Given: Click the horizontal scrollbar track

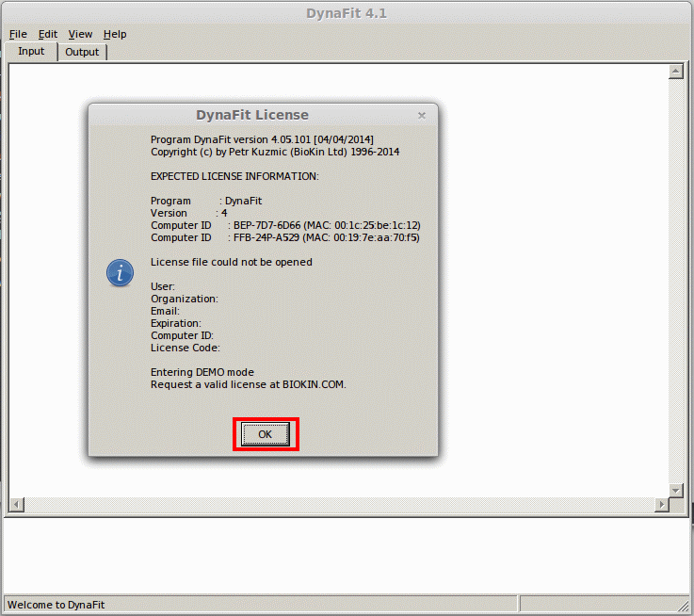Looking at the screenshot, I should [339, 505].
